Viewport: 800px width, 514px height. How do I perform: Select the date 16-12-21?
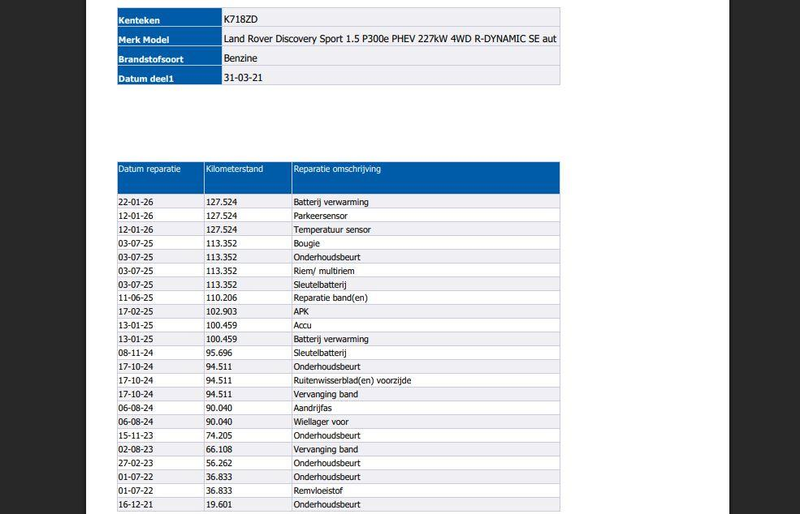(136, 504)
